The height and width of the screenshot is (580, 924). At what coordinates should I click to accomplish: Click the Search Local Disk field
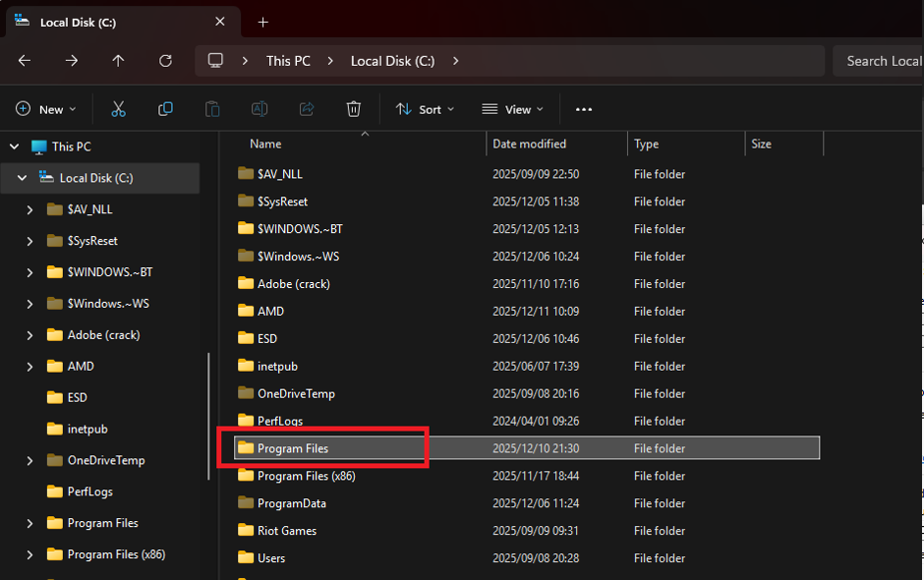[878, 61]
